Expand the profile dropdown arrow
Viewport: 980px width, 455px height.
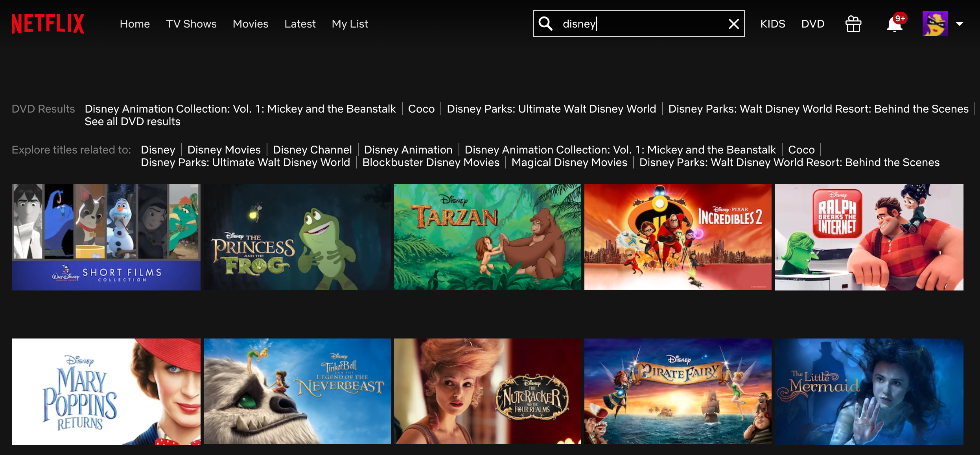(x=960, y=24)
